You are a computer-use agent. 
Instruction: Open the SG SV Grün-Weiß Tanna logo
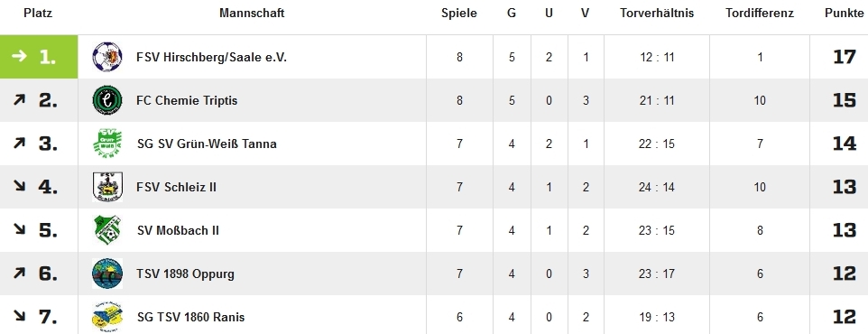[x=107, y=144]
